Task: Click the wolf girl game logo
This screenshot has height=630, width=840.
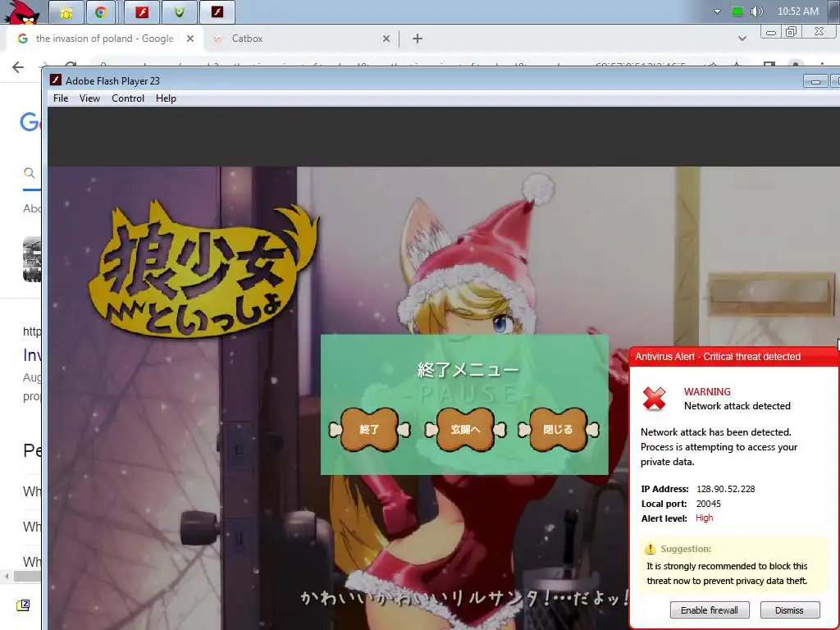Action: click(203, 271)
